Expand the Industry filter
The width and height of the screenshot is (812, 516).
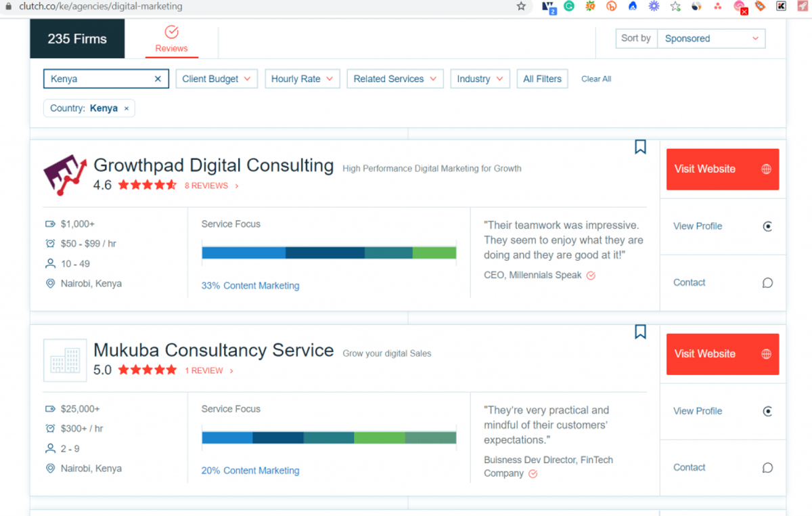pyautogui.click(x=480, y=79)
